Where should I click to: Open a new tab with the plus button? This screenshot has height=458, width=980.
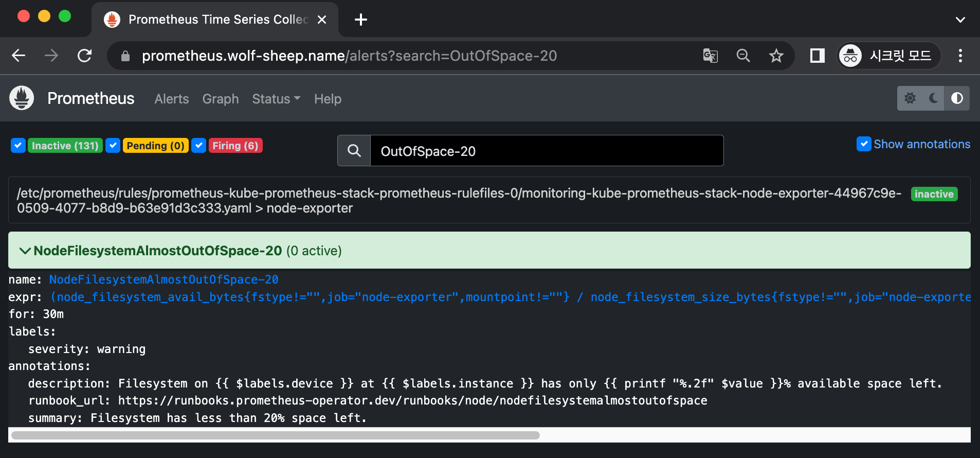click(361, 20)
